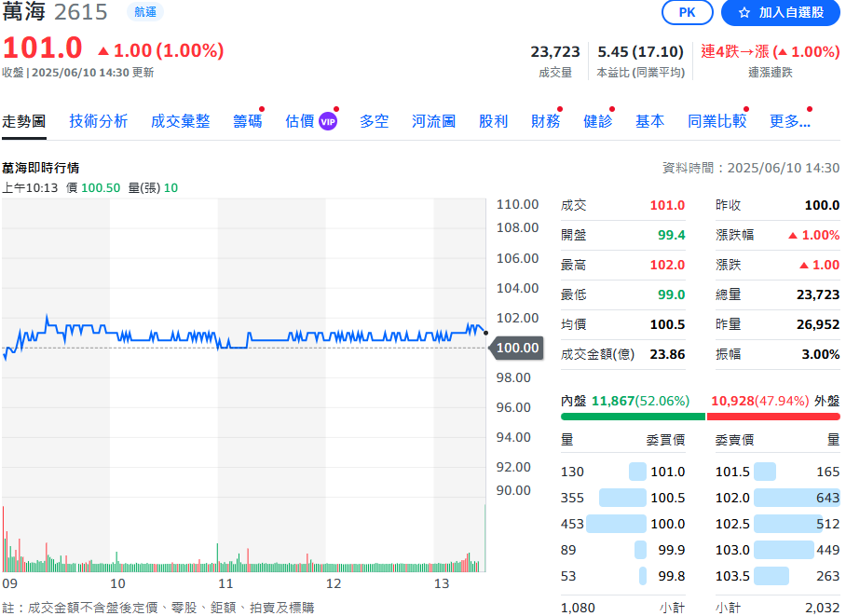Open the 同業比較 tab
The image size is (846, 616).
[717, 121]
